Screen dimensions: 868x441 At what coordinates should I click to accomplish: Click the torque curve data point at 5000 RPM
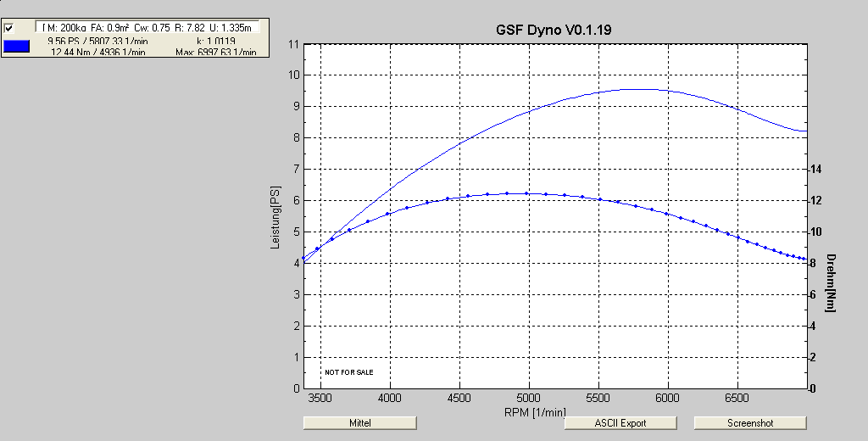(526, 193)
